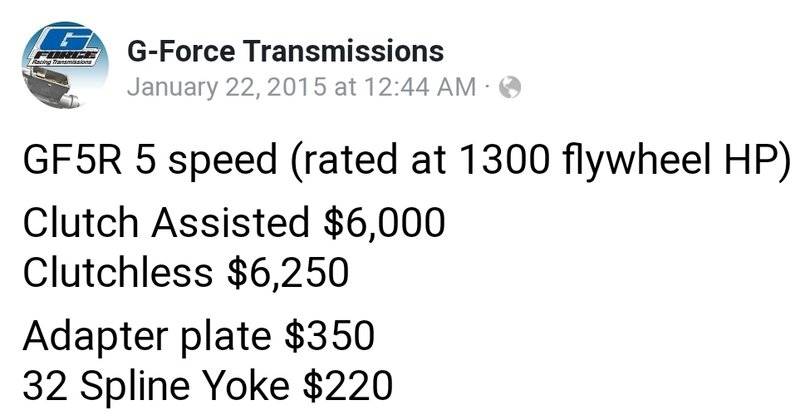
Task: Open the January 22, 2015 date link
Action: click(226, 87)
